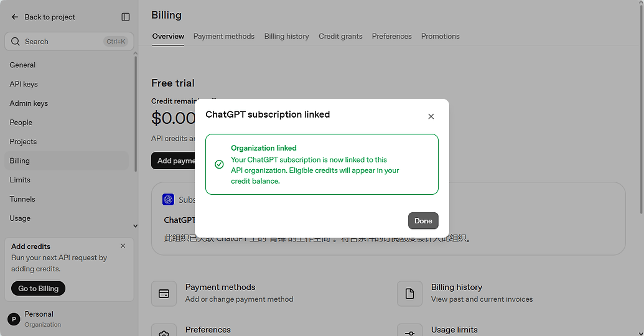
Task: Open the Billing history tab
Action: (x=287, y=36)
